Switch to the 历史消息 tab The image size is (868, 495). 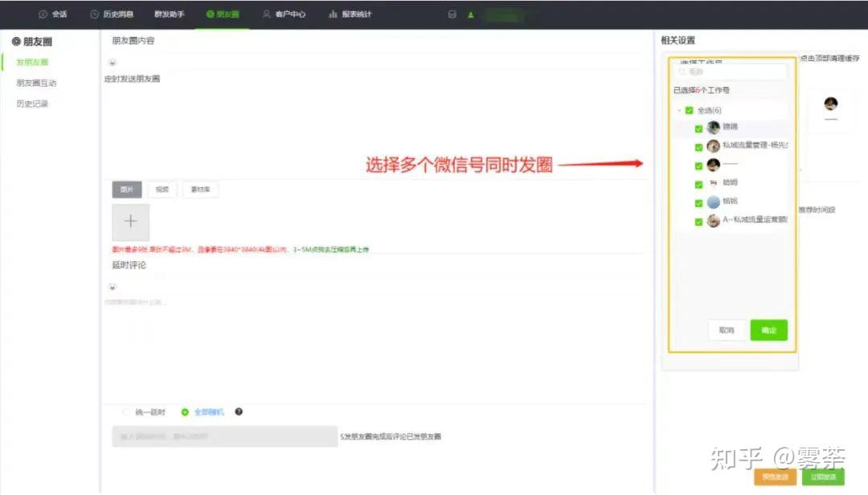tap(112, 14)
